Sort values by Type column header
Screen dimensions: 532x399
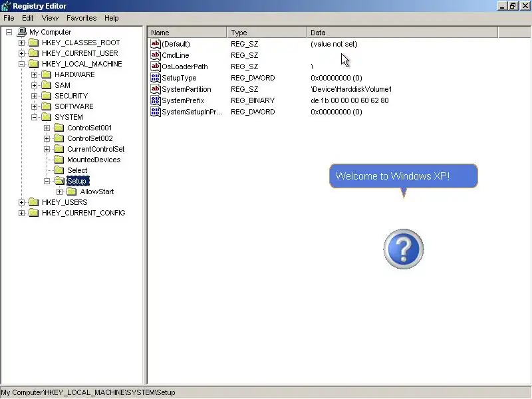(267, 33)
